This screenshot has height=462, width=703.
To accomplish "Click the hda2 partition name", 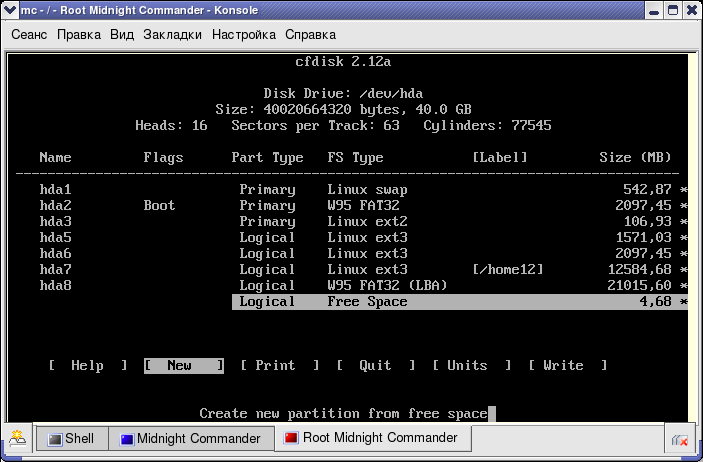I will click(55, 205).
